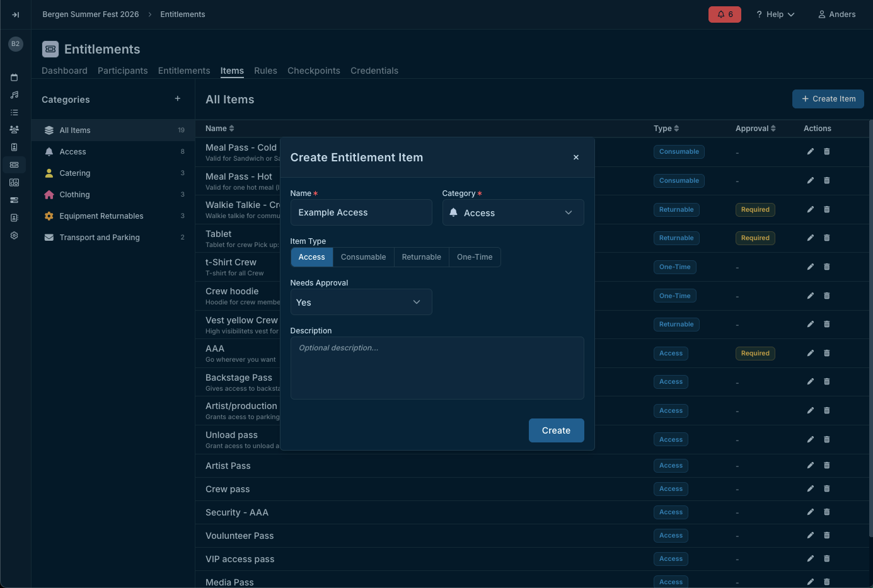Select the Catering category
873x588 pixels.
point(113,173)
